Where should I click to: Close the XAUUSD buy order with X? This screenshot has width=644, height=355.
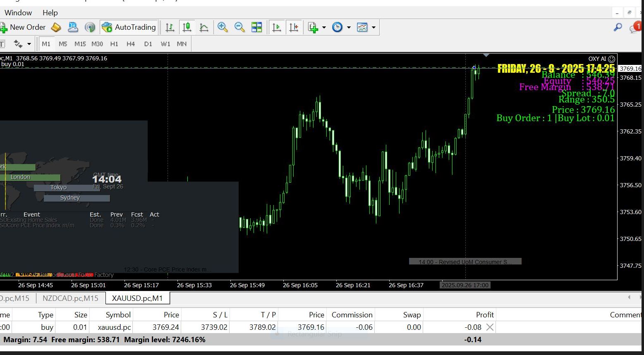point(490,327)
